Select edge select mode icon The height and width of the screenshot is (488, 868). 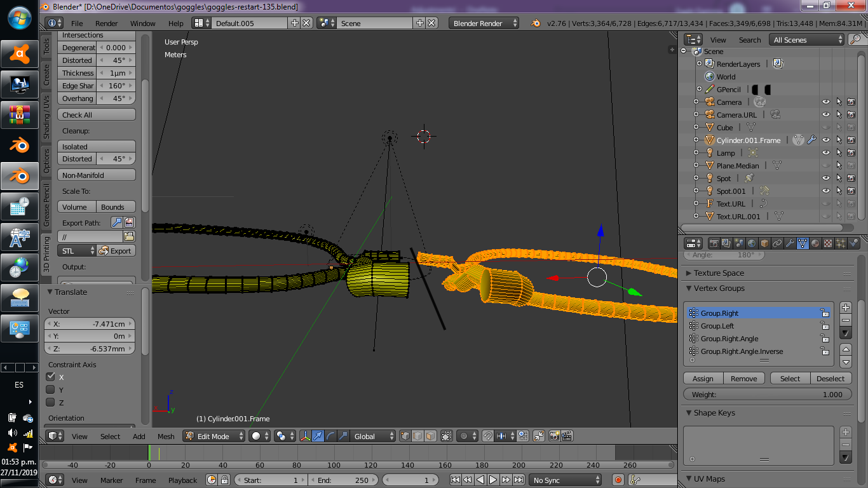point(418,436)
